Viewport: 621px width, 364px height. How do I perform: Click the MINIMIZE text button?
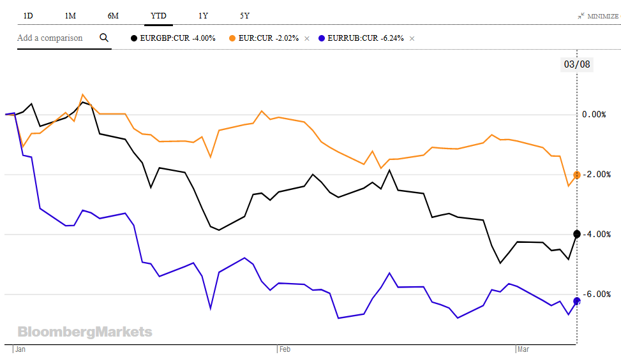pyautogui.click(x=602, y=16)
